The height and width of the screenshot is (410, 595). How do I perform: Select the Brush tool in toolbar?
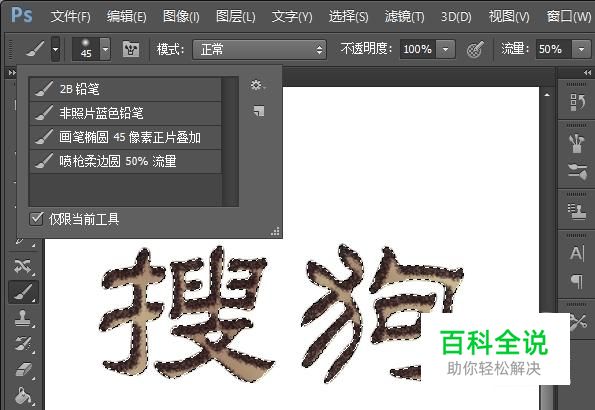[24, 292]
